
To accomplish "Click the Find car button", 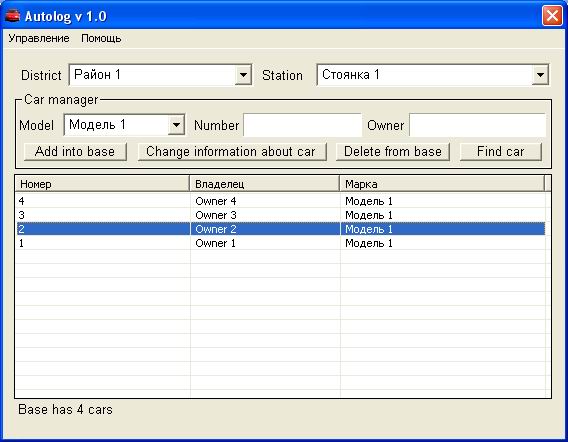I will [501, 151].
